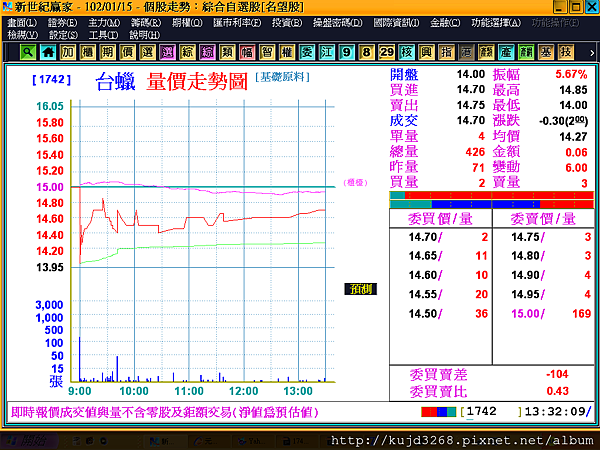Select the magenta 選 toolbar icon
Viewport: 600px width, 450px height.
click(167, 52)
